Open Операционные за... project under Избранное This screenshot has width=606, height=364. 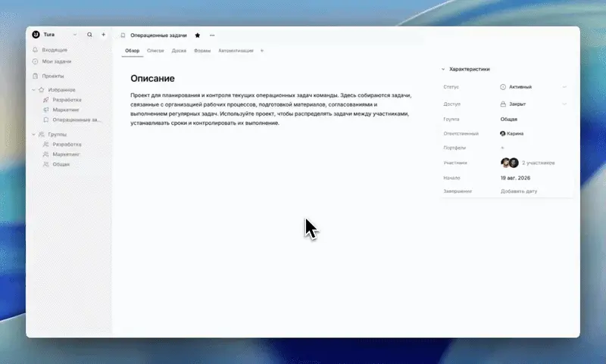point(77,120)
